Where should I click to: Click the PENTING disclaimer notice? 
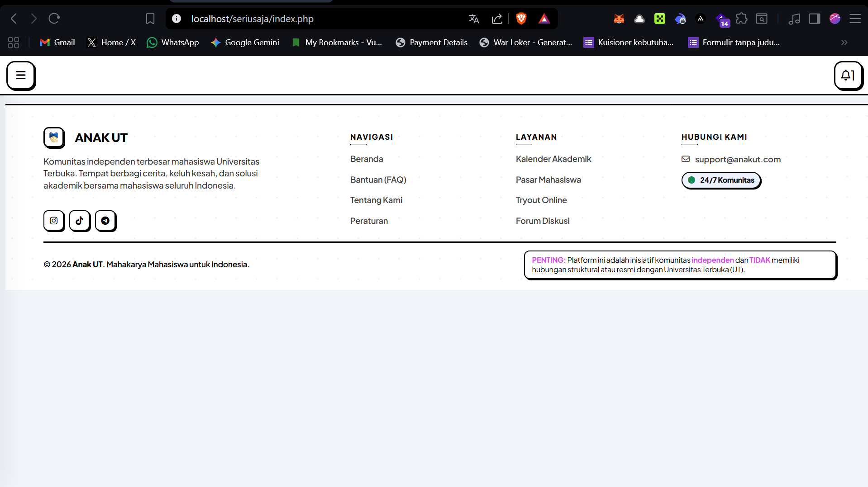click(681, 265)
